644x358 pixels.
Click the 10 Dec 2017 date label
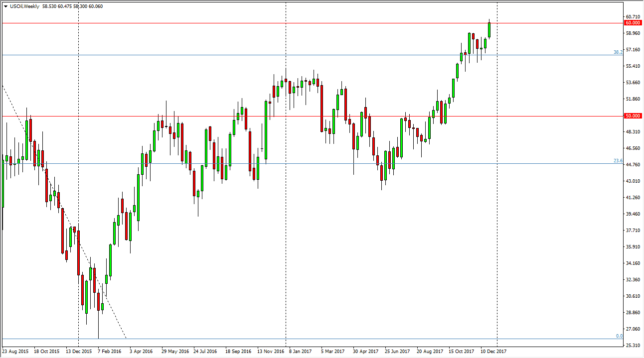click(494, 351)
